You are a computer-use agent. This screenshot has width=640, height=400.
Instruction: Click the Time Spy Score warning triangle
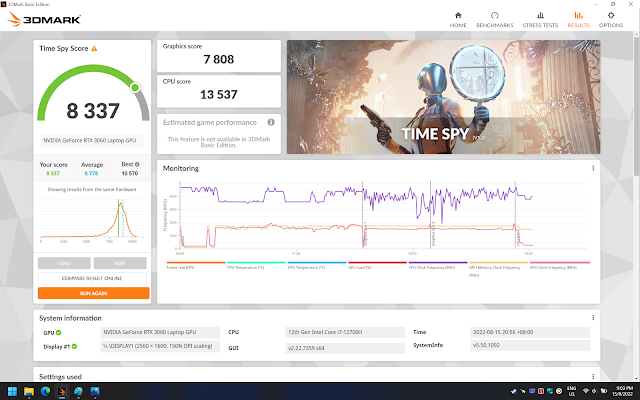click(x=94, y=49)
